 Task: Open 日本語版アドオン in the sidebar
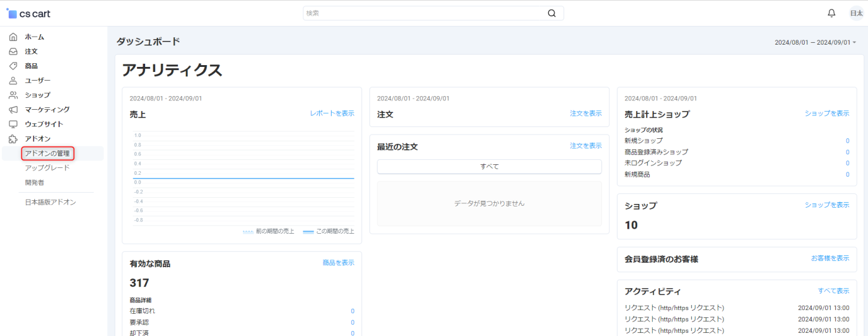pos(50,202)
